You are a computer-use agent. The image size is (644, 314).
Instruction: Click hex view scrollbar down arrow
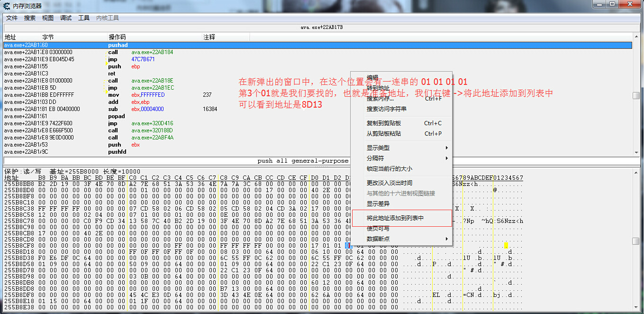coord(636,308)
